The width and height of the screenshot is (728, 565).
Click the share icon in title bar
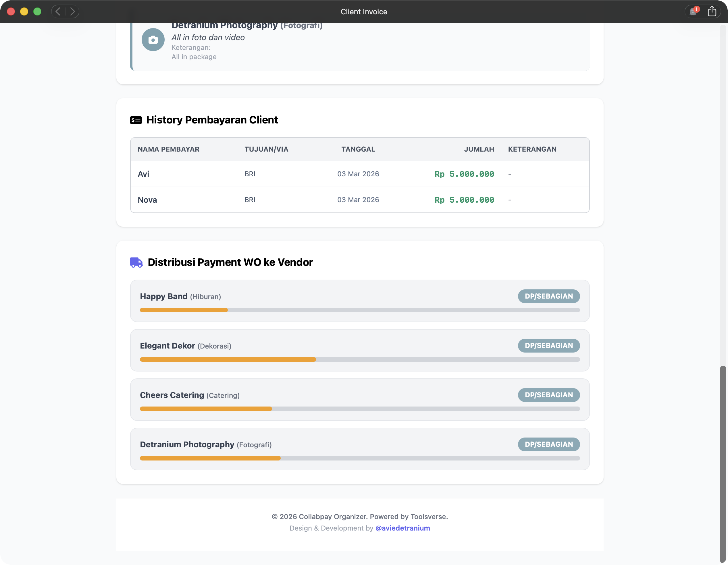712,12
